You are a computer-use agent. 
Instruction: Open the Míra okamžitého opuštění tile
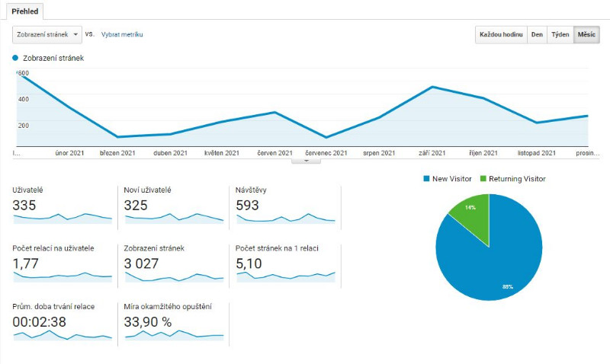174,322
